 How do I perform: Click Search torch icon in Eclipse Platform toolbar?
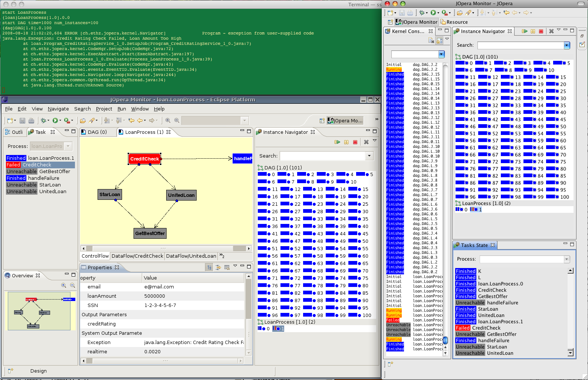[x=92, y=120]
